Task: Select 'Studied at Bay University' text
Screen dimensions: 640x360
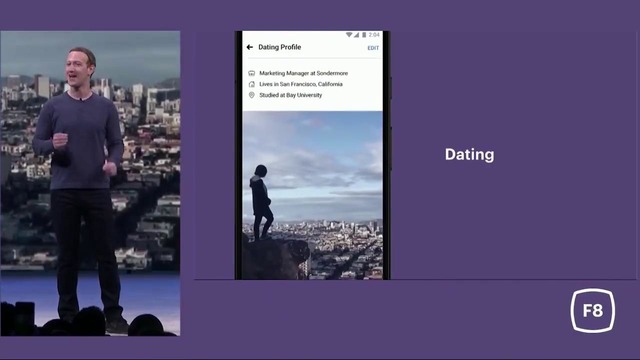Action: [291, 95]
